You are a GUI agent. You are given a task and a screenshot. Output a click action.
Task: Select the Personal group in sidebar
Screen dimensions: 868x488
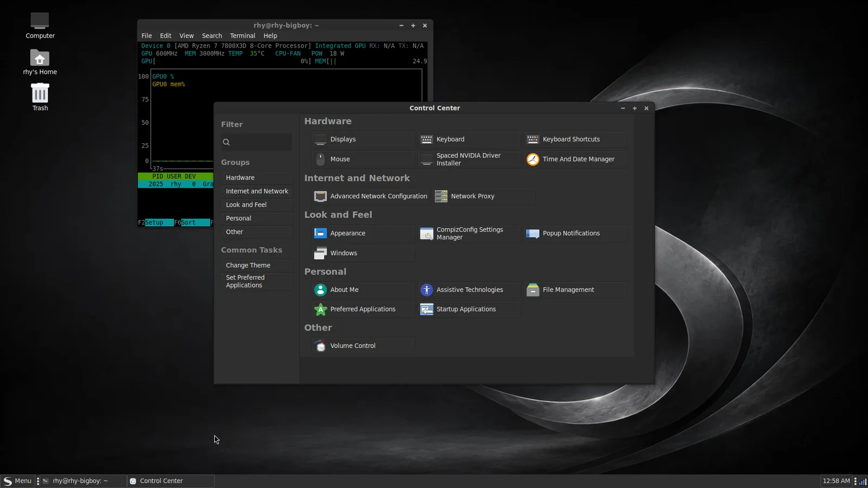(x=256, y=219)
